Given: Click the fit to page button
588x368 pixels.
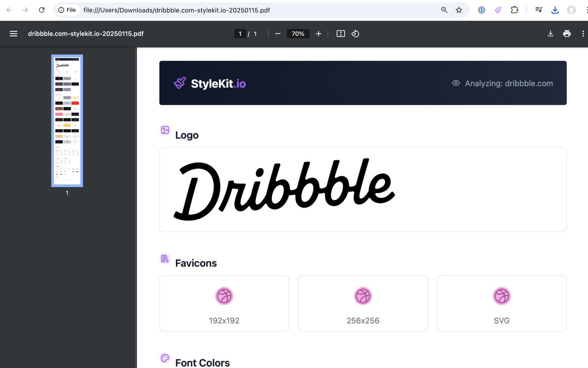Looking at the screenshot, I should tap(341, 34).
